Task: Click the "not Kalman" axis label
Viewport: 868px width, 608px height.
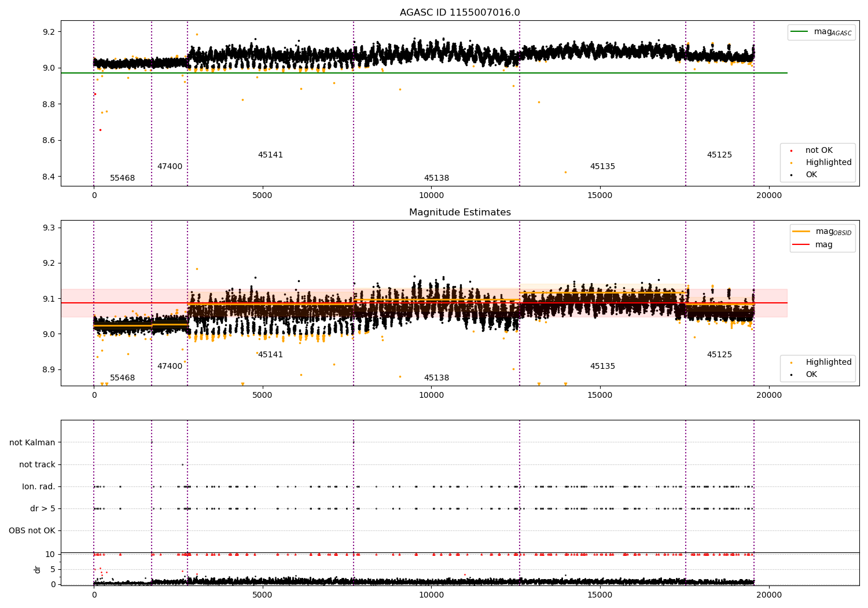Action: coord(32,442)
